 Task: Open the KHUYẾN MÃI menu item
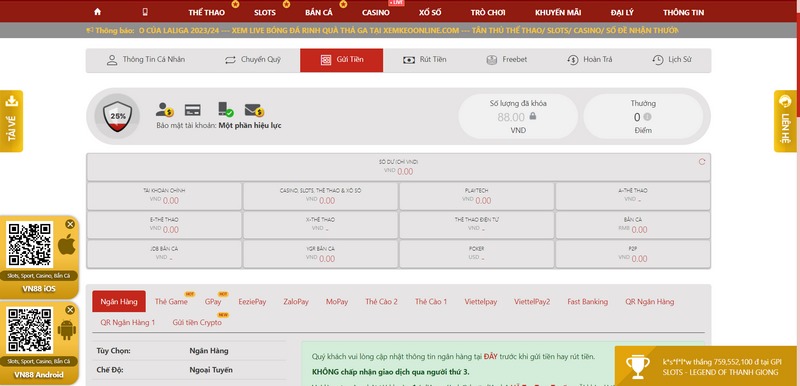(x=558, y=13)
